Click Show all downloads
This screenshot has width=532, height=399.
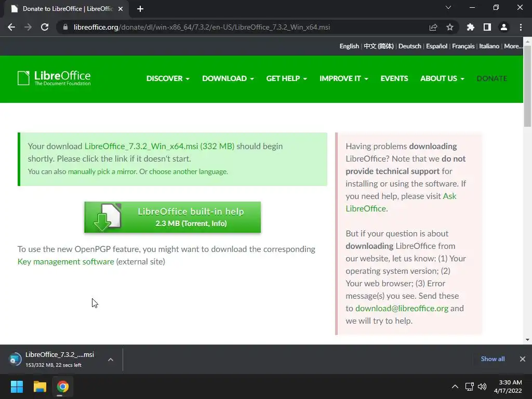click(x=493, y=359)
